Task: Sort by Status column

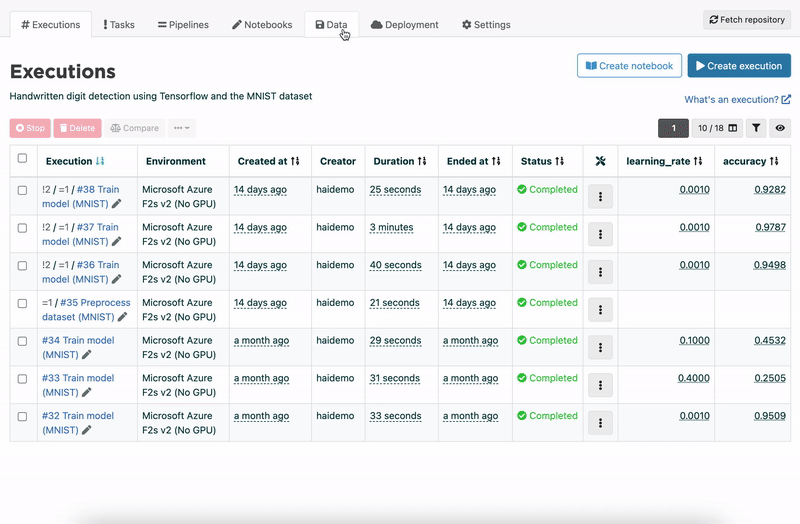Action: [542, 161]
